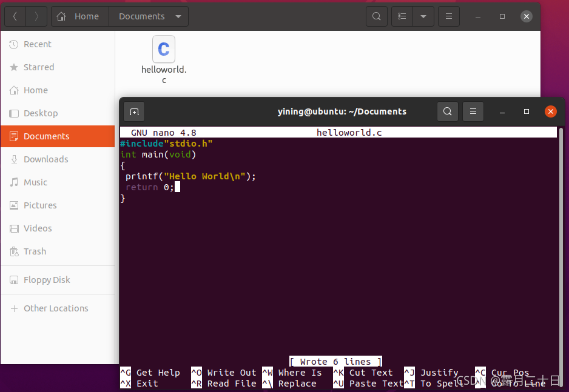
Task: Open Home in Files sidebar
Action: (58, 90)
